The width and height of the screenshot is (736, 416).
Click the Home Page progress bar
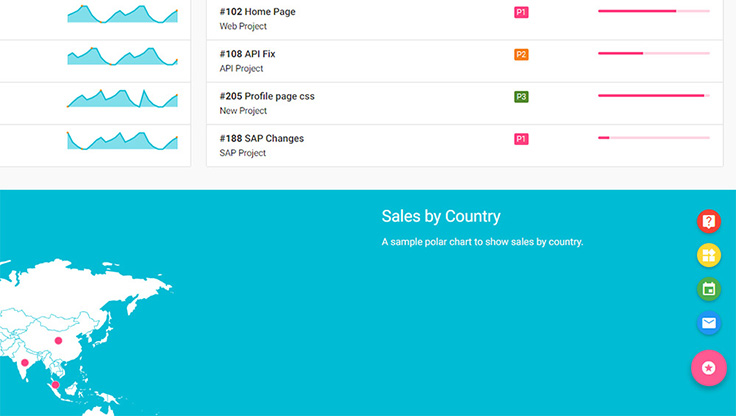[653, 11]
